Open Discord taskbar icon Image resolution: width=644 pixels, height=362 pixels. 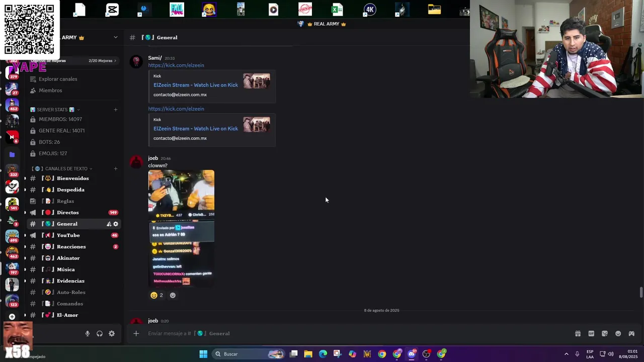(x=412, y=354)
